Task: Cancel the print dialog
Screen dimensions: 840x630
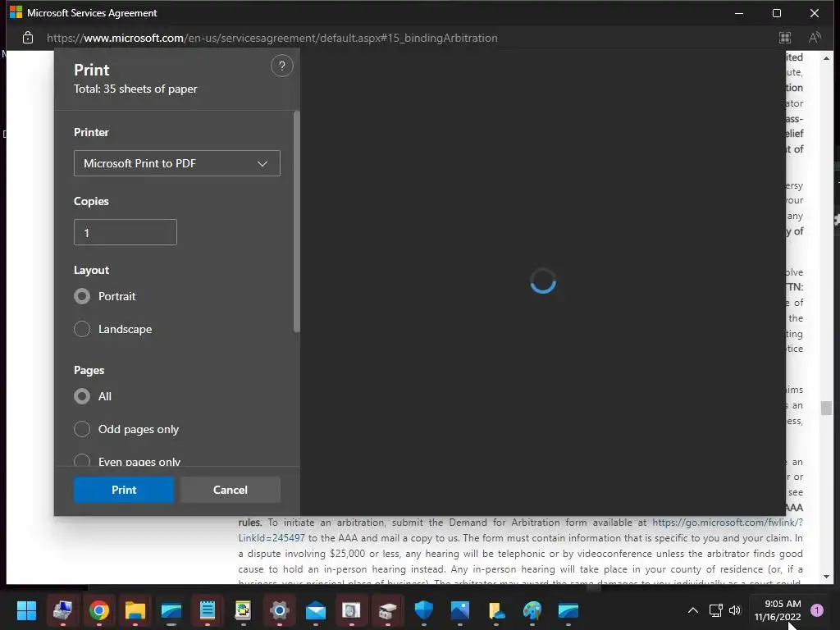Action: point(231,490)
